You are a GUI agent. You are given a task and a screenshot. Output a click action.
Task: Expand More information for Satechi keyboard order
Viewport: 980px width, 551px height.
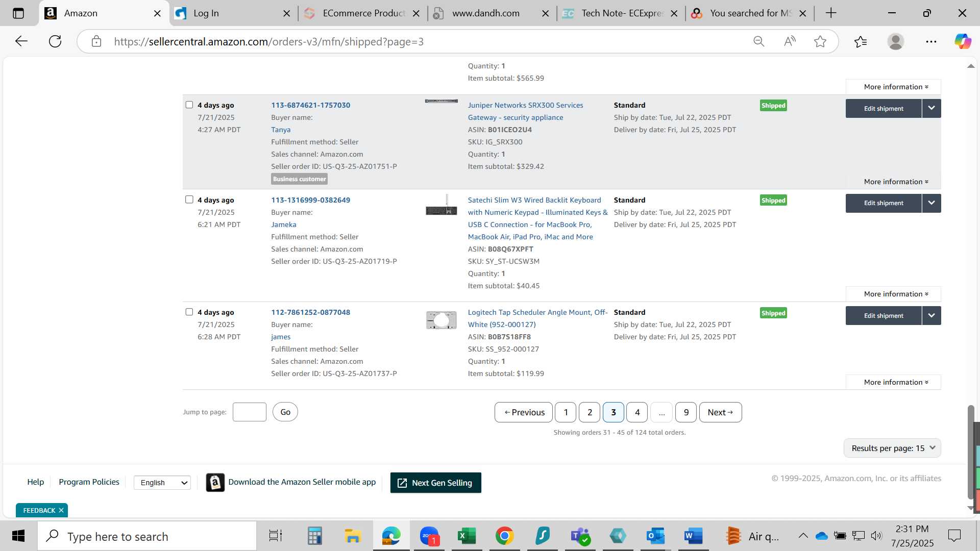(893, 294)
